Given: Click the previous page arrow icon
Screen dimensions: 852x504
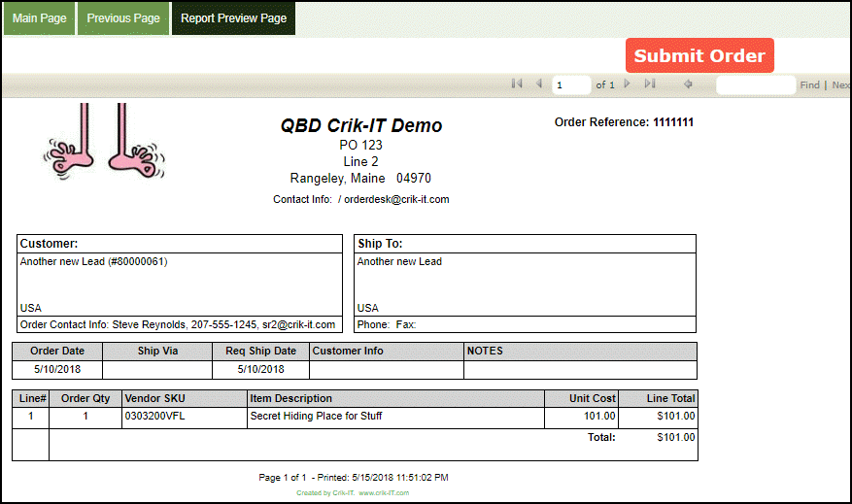Looking at the screenshot, I should coord(539,84).
